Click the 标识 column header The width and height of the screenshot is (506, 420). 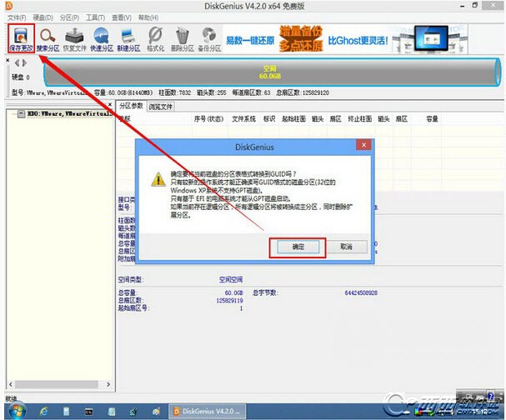(x=269, y=119)
